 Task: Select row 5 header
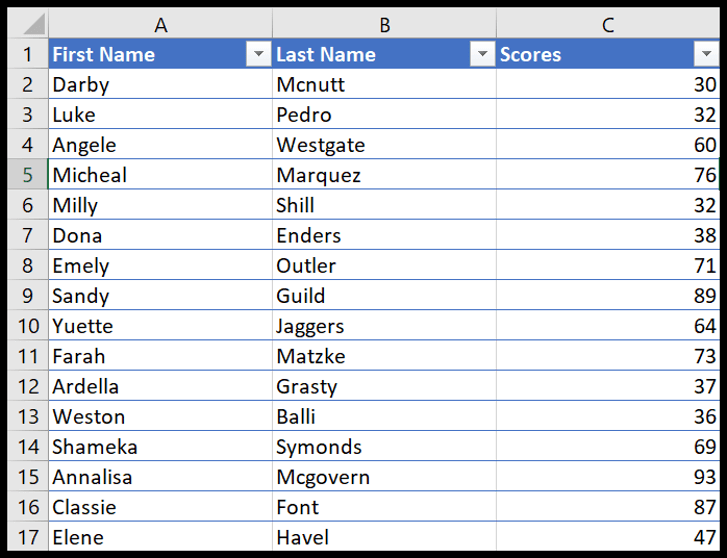click(28, 175)
